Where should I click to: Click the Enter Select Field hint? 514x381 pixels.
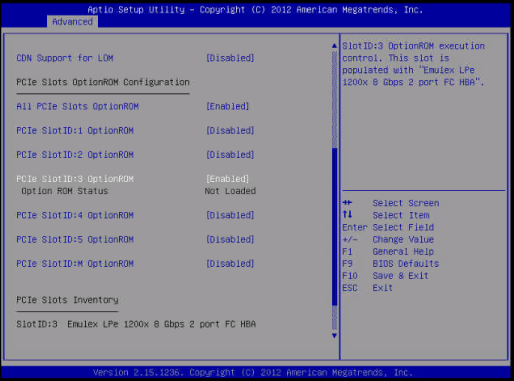click(x=388, y=227)
